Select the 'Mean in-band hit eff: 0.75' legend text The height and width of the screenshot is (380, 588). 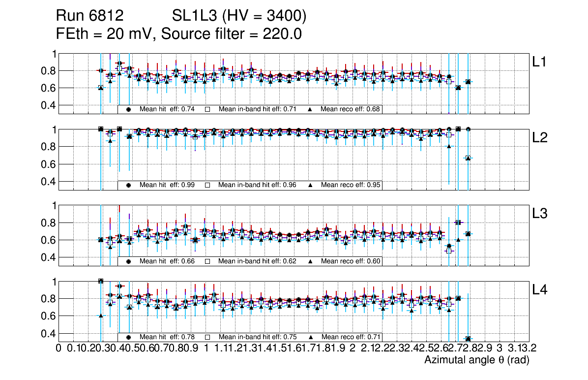[257, 337]
